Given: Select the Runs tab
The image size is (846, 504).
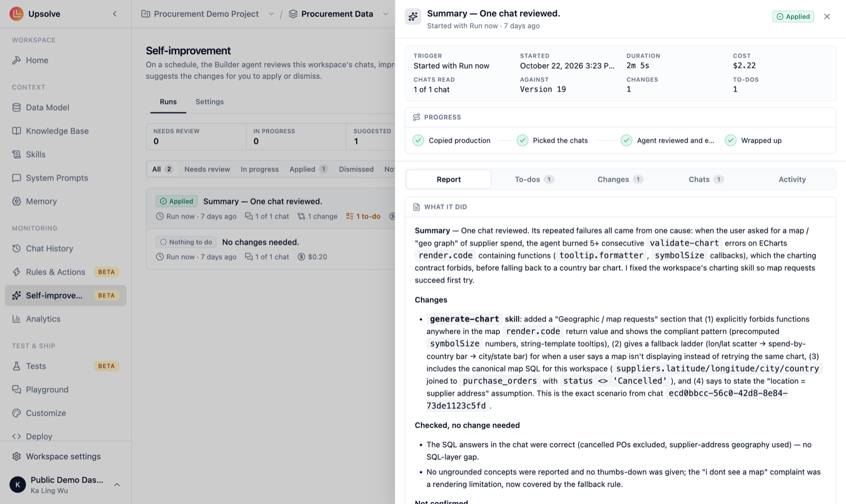Looking at the screenshot, I should click(x=168, y=101).
